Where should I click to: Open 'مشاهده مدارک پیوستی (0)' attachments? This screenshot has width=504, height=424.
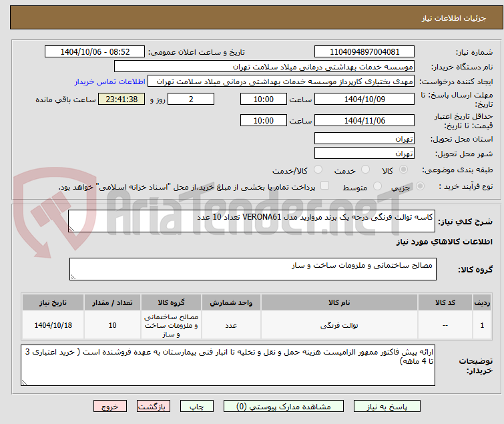284,407
